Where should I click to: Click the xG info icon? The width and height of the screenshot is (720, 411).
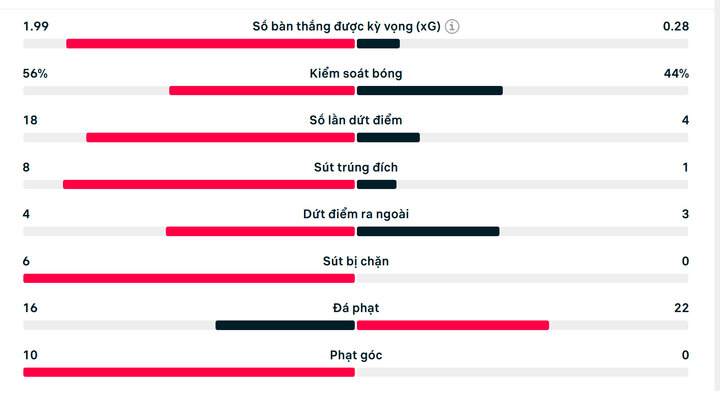click(x=452, y=27)
